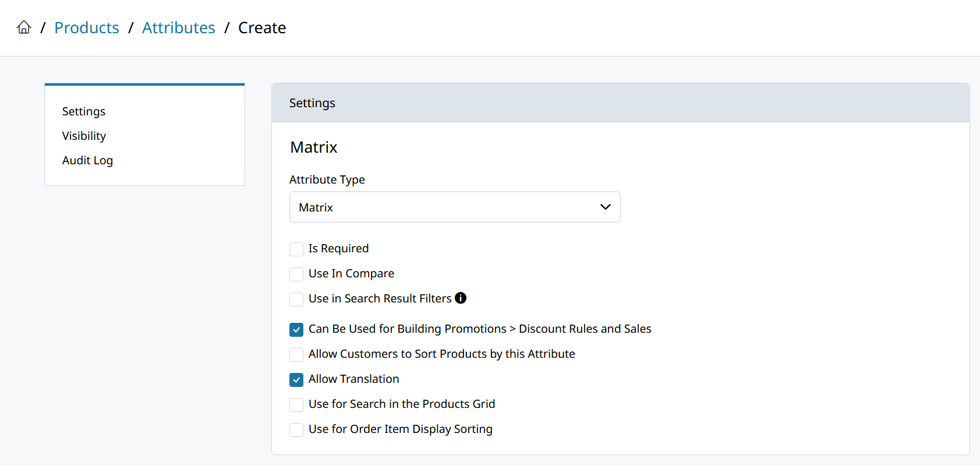Screen dimensions: 980x465
Task: Click info icon beside Search Result Filters
Action: [x=461, y=298]
